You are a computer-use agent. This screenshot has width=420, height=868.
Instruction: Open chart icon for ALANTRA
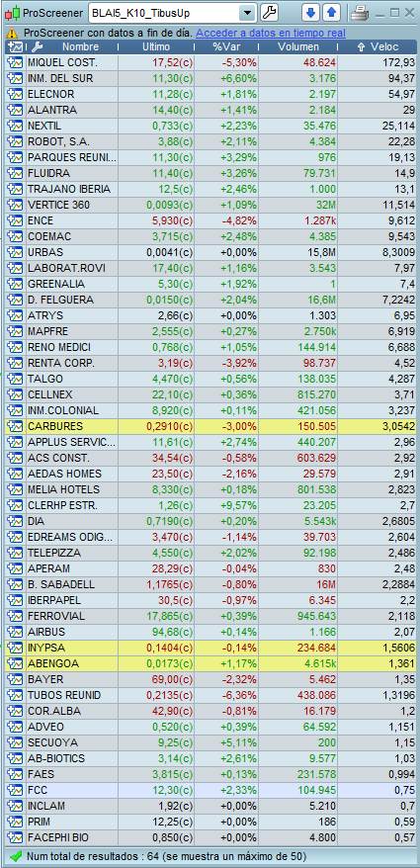coord(14,110)
